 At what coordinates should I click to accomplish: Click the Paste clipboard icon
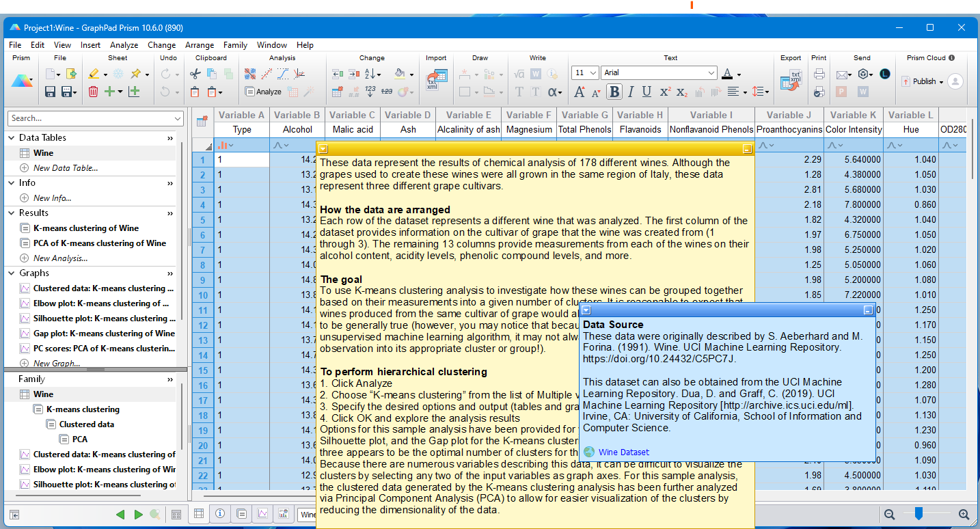pos(195,92)
